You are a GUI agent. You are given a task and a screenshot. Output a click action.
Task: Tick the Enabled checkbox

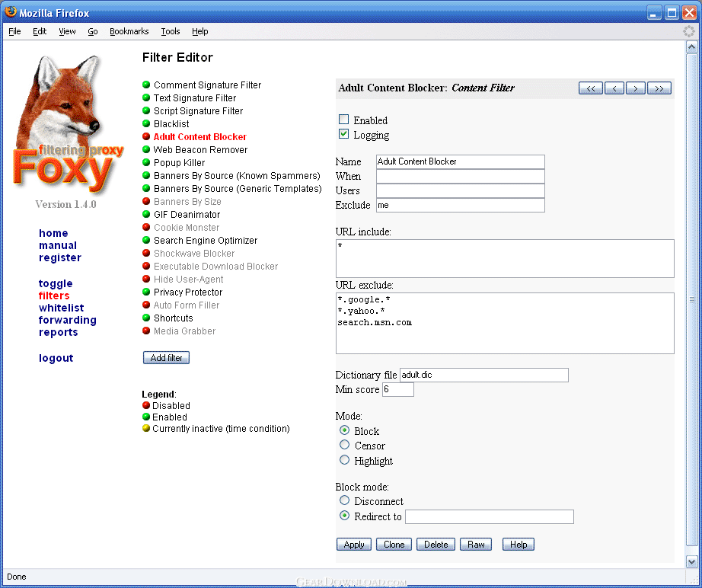coord(344,119)
